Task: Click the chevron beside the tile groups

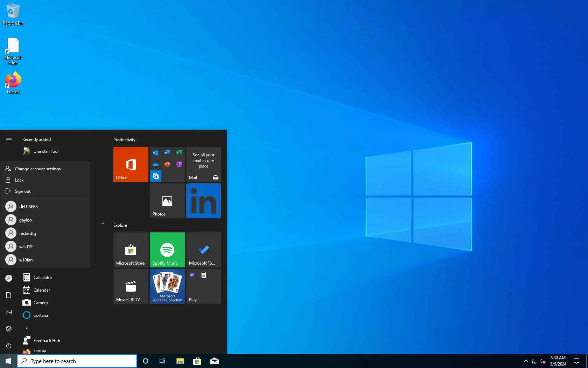Action: tap(103, 224)
